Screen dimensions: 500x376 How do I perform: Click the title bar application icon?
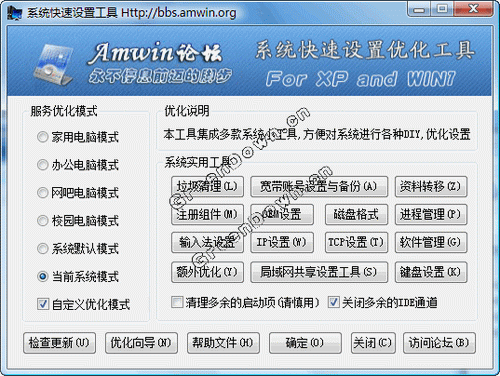pyautogui.click(x=15, y=13)
